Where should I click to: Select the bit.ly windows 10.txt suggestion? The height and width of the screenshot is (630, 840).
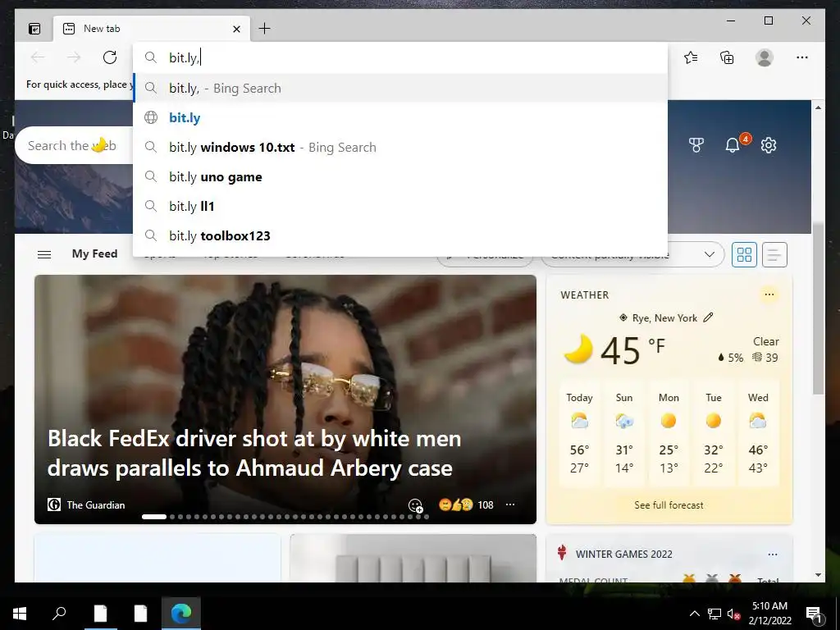coord(400,148)
